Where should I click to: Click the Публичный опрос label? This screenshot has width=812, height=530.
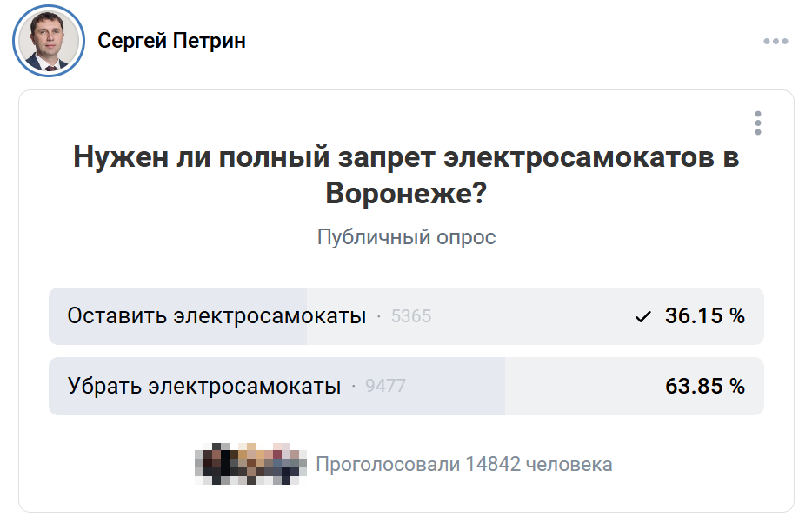(x=406, y=237)
